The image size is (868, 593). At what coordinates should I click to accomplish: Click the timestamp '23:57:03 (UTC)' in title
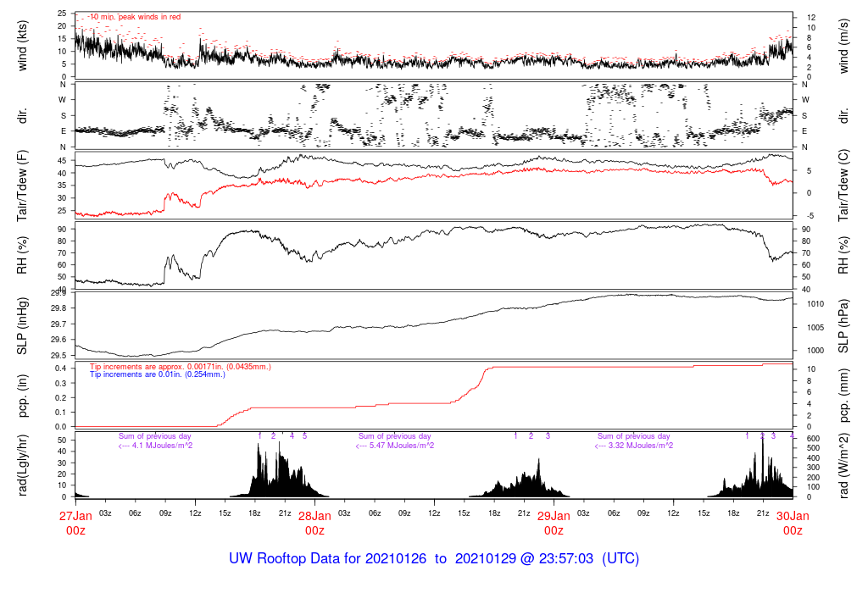coord(588,558)
